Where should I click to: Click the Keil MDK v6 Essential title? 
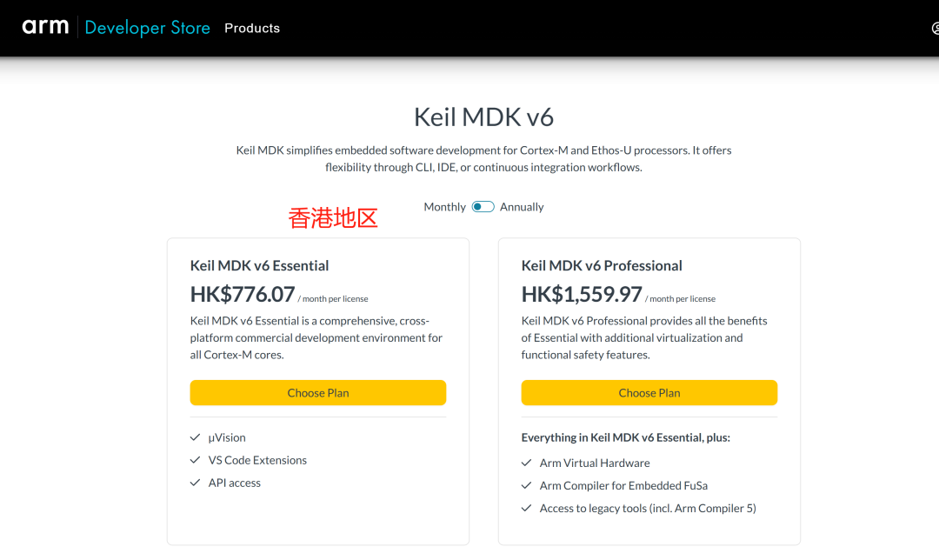[259, 265]
